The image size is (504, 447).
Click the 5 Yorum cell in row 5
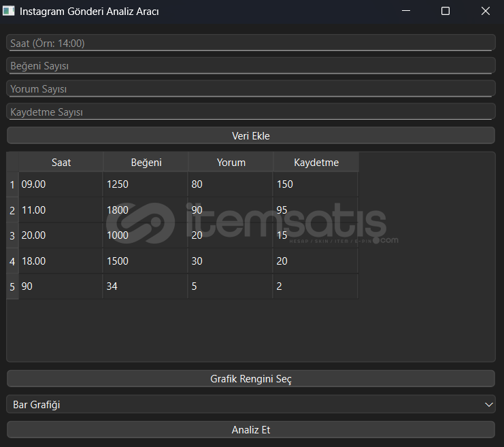click(231, 286)
